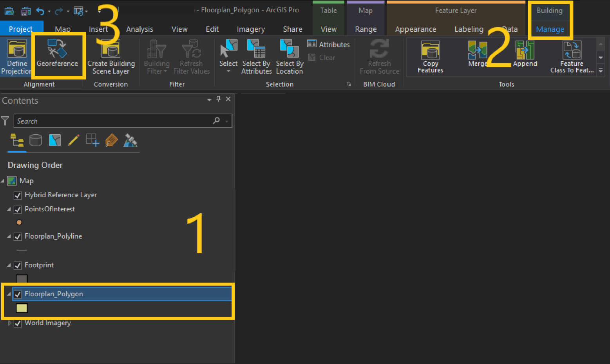The height and width of the screenshot is (364, 610).
Task: Collapse the Footprint layer legend
Action: [x=9, y=265]
